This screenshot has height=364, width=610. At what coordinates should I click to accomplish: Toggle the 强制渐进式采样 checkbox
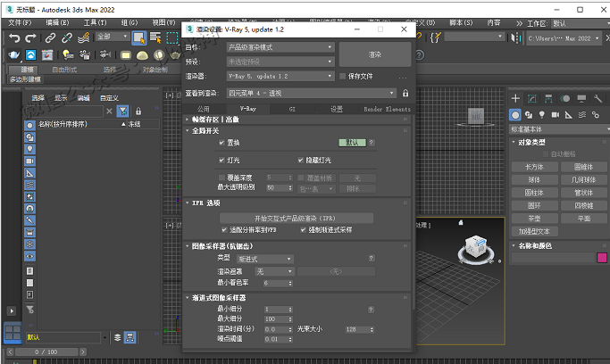pos(303,230)
